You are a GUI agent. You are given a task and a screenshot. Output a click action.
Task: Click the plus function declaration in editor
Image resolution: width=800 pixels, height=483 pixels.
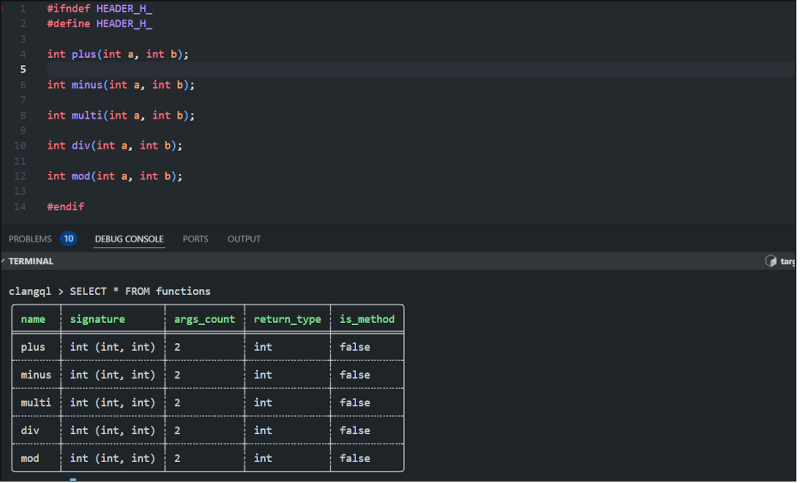(117, 54)
